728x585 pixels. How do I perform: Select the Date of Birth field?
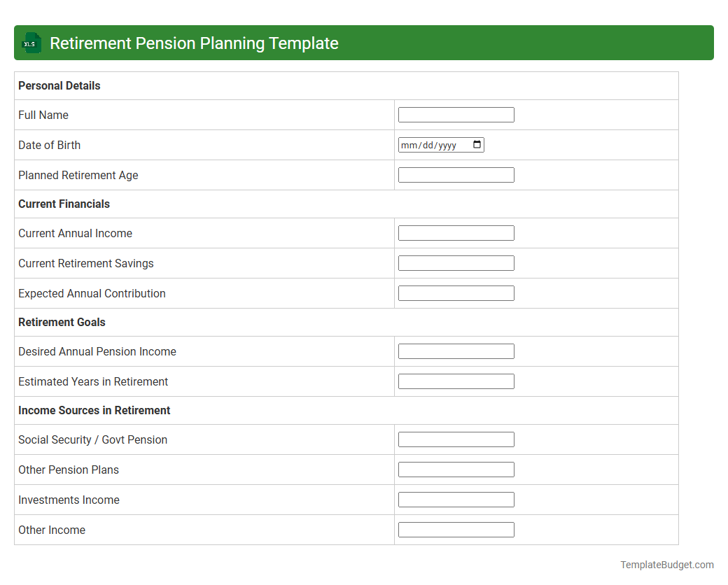tap(434, 144)
